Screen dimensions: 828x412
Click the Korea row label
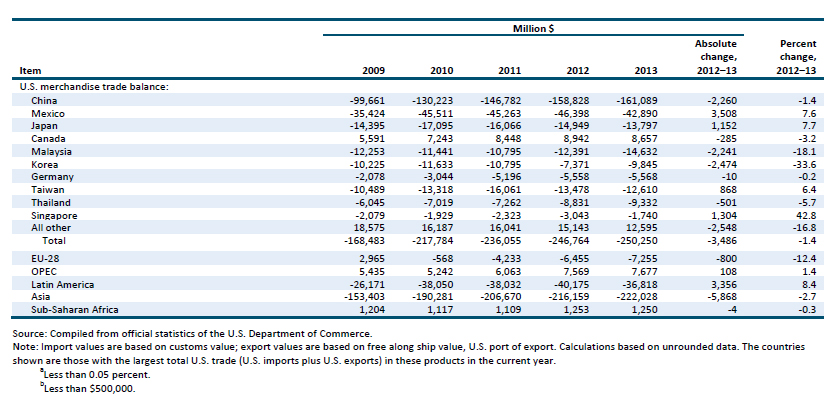(44, 164)
